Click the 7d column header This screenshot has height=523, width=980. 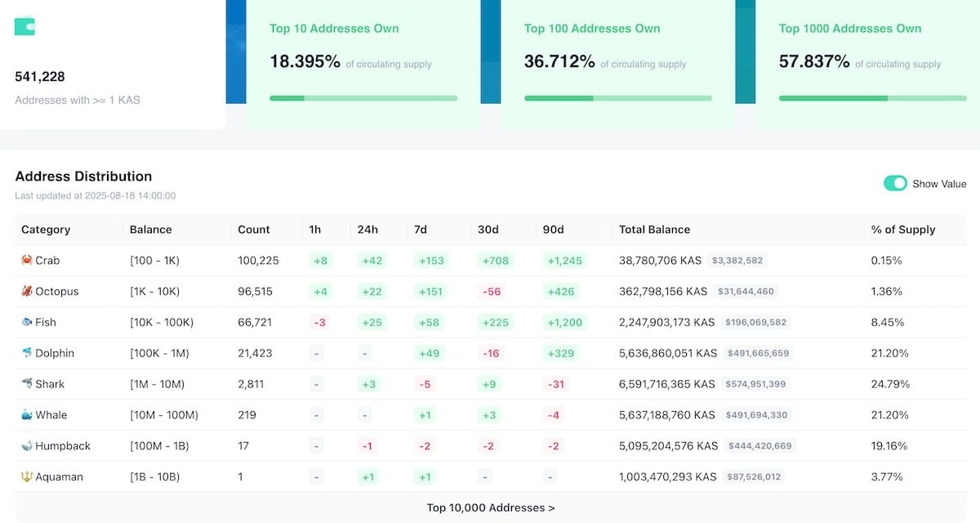(x=421, y=230)
